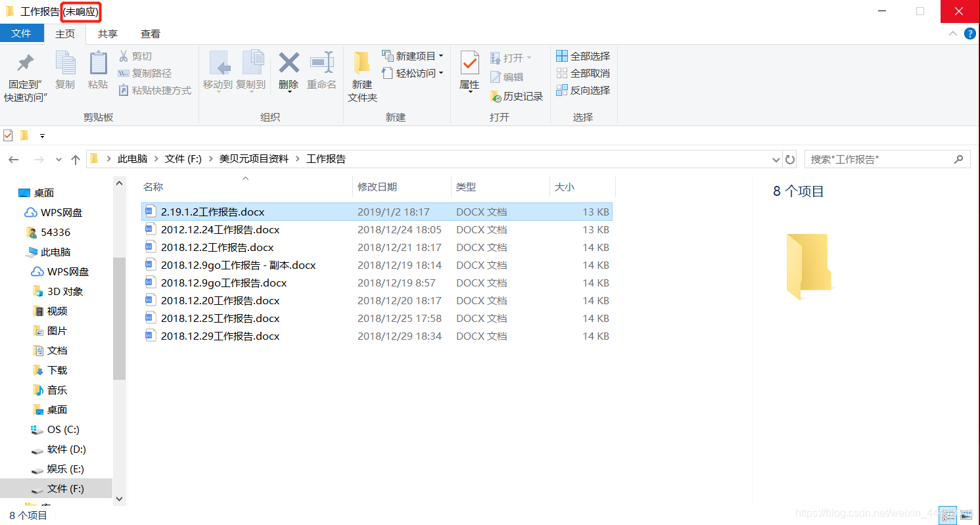Open the Easy access dropdown
Image resolution: width=980 pixels, height=525 pixels.
(413, 74)
